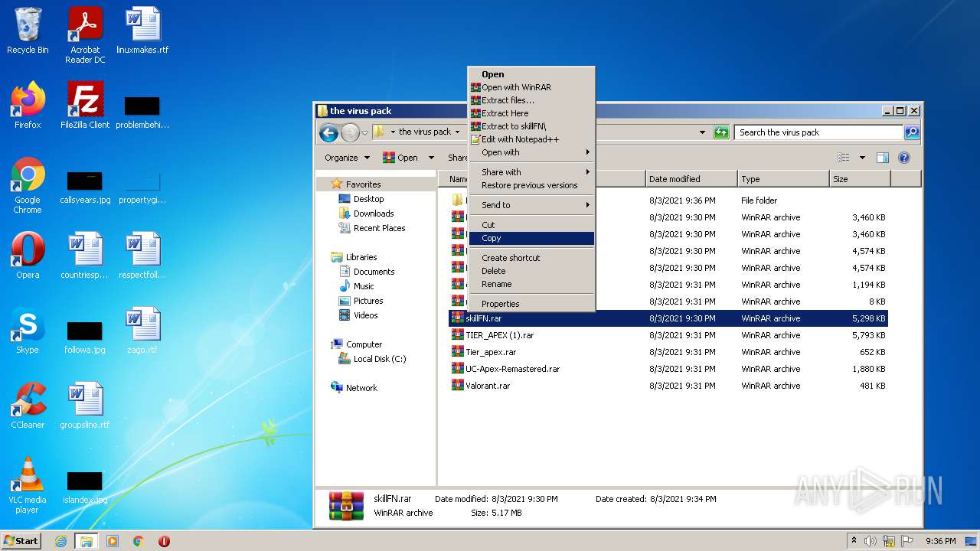Click Windows Media Player taskbar icon

pos(113,541)
